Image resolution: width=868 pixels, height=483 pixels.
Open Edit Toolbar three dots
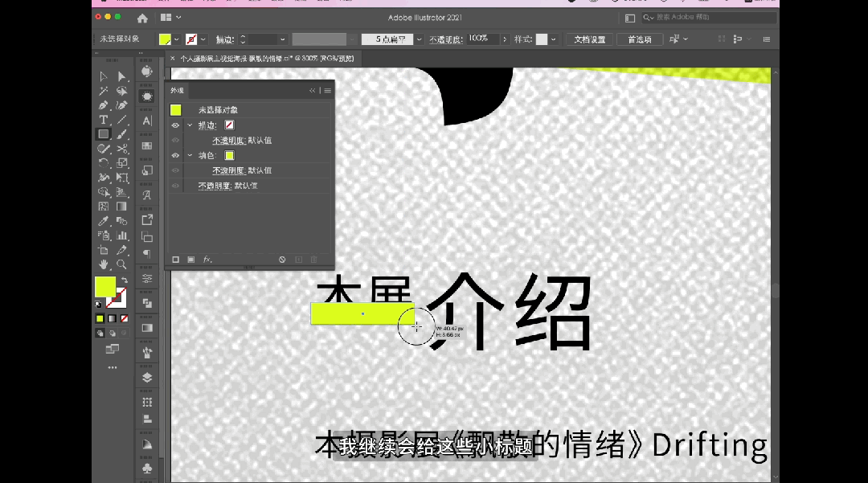point(113,367)
